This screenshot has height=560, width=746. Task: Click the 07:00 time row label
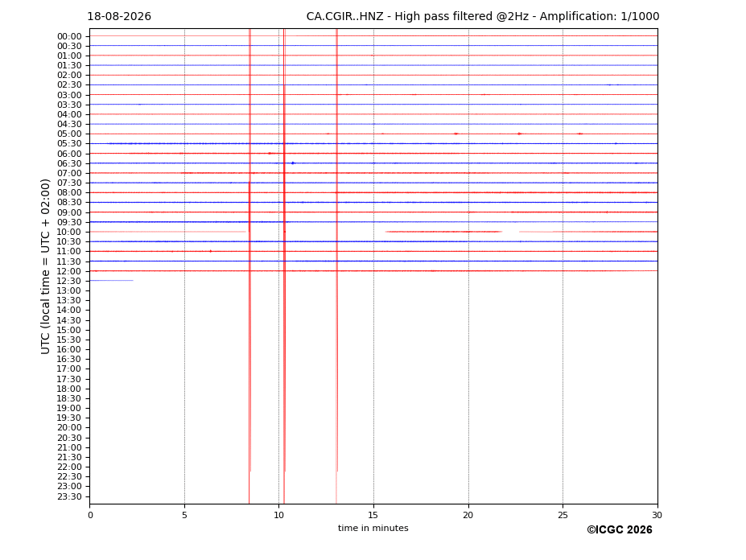(x=69, y=173)
